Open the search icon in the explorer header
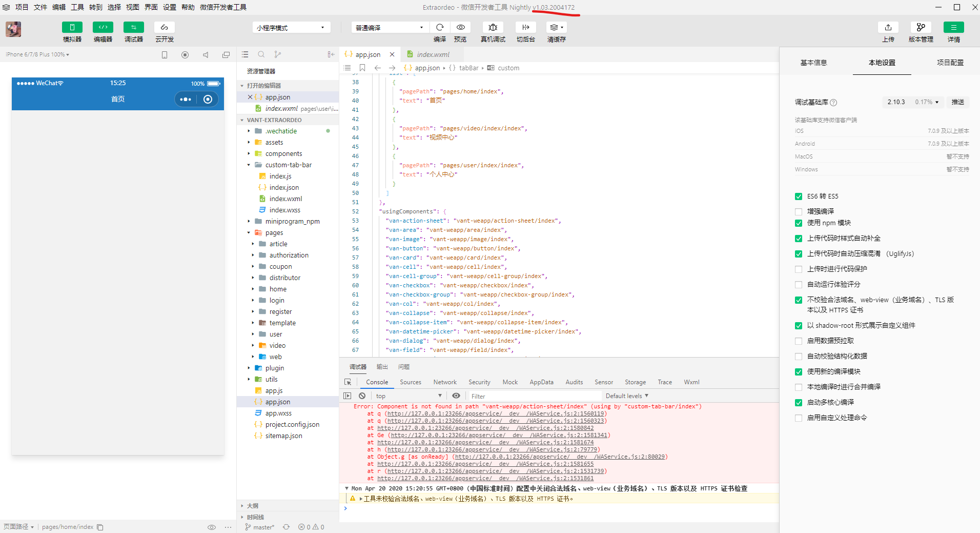The image size is (980, 533). click(261, 54)
